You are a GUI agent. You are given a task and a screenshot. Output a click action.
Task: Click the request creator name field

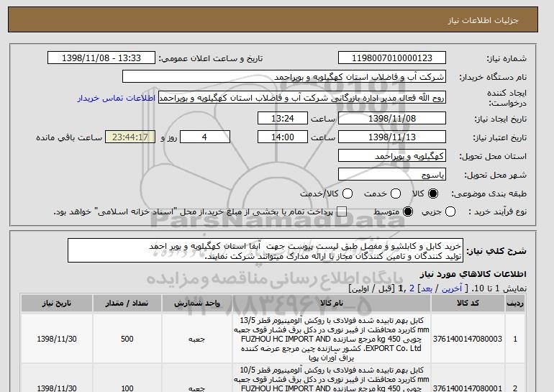click(302, 98)
